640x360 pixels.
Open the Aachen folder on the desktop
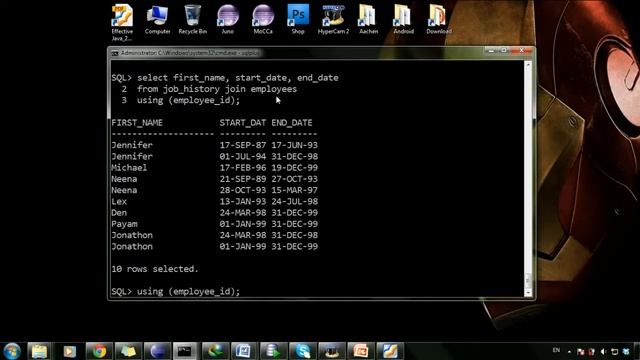tap(368, 19)
